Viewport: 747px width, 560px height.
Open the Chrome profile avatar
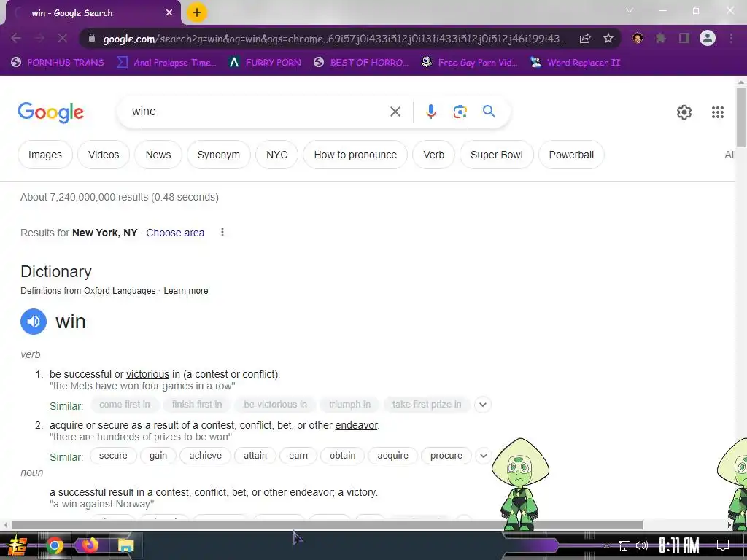(708, 38)
